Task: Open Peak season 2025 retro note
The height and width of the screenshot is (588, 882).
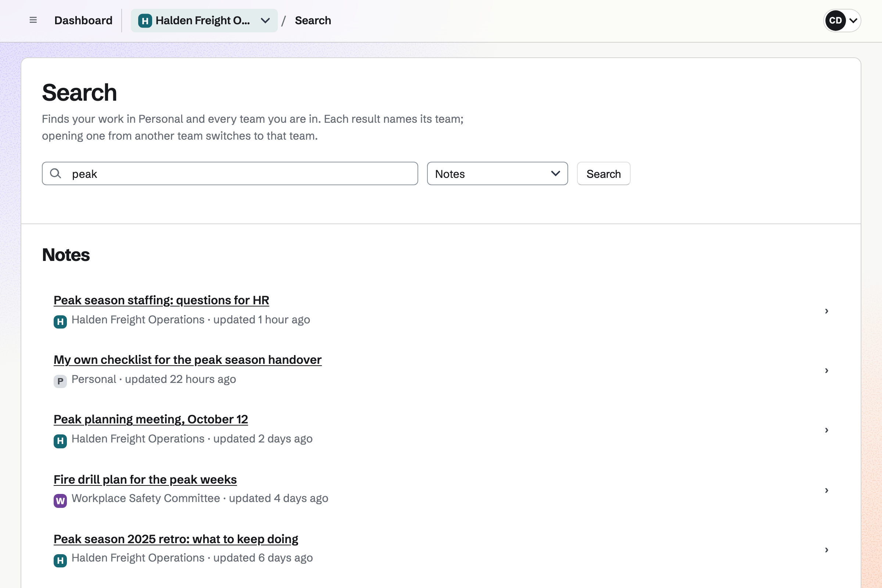Action: (176, 539)
